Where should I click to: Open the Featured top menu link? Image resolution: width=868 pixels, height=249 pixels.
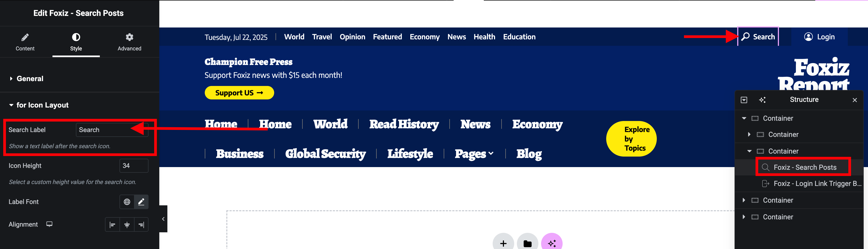pyautogui.click(x=387, y=37)
